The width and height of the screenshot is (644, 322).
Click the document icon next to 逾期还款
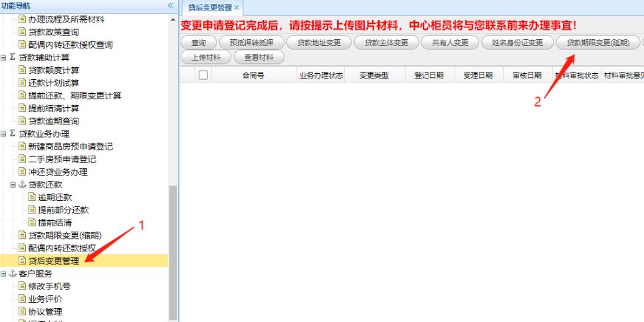(x=32, y=198)
